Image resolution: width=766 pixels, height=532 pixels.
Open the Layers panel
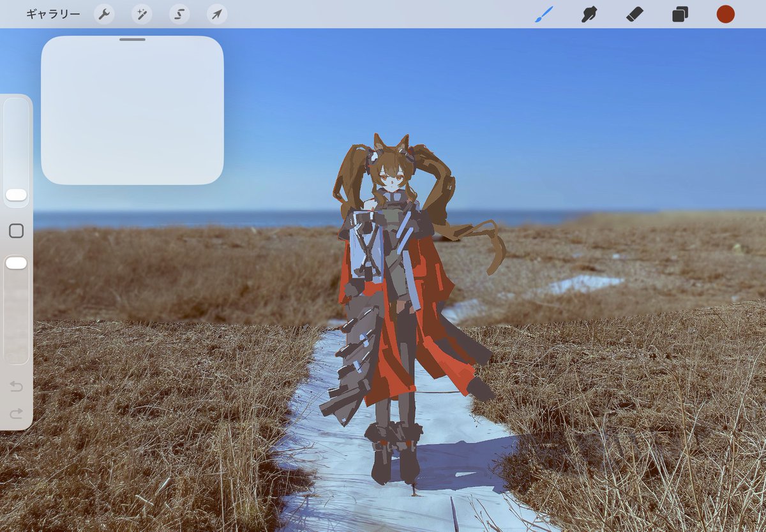coord(680,14)
